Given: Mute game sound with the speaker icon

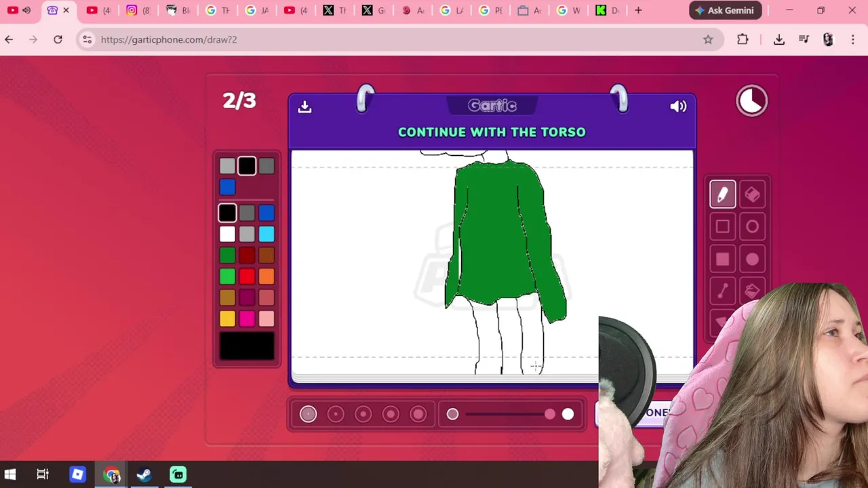Looking at the screenshot, I should [678, 106].
